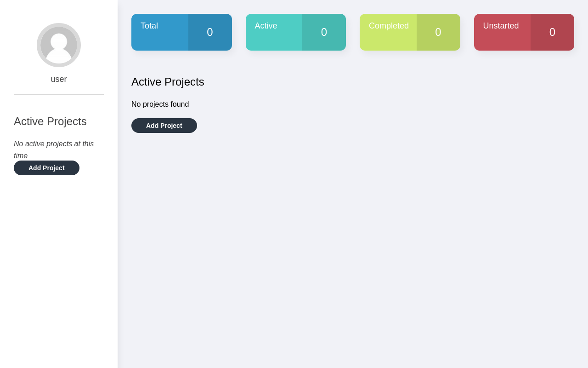Screen dimensions: 588x368
Task: Click the divider line below the username
Action: (59, 95)
